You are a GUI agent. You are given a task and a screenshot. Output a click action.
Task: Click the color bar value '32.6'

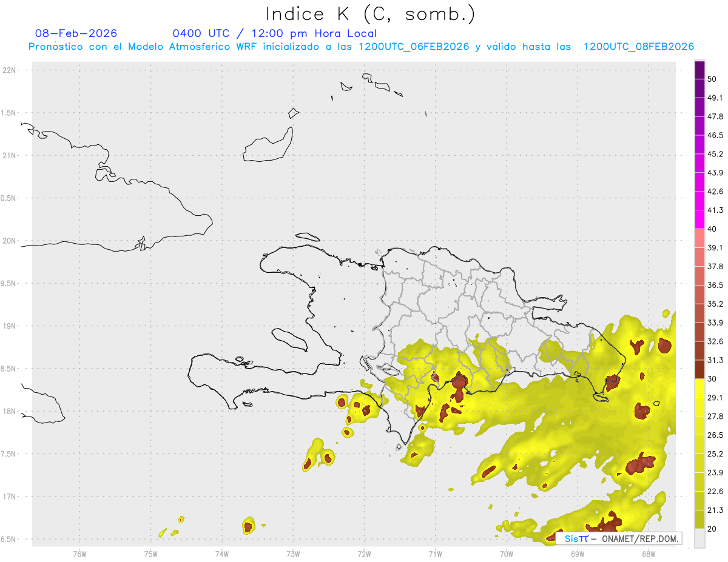715,341
